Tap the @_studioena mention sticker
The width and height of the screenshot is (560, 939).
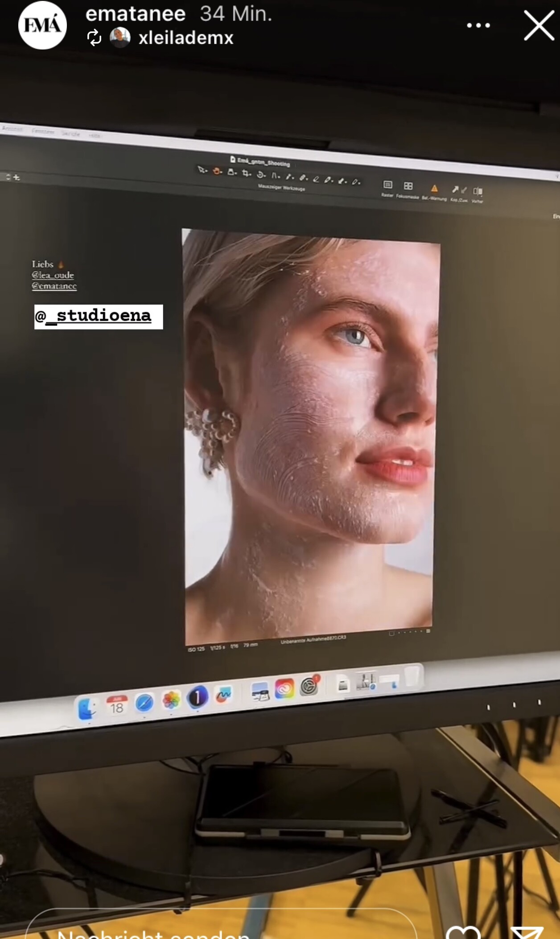[x=99, y=317]
